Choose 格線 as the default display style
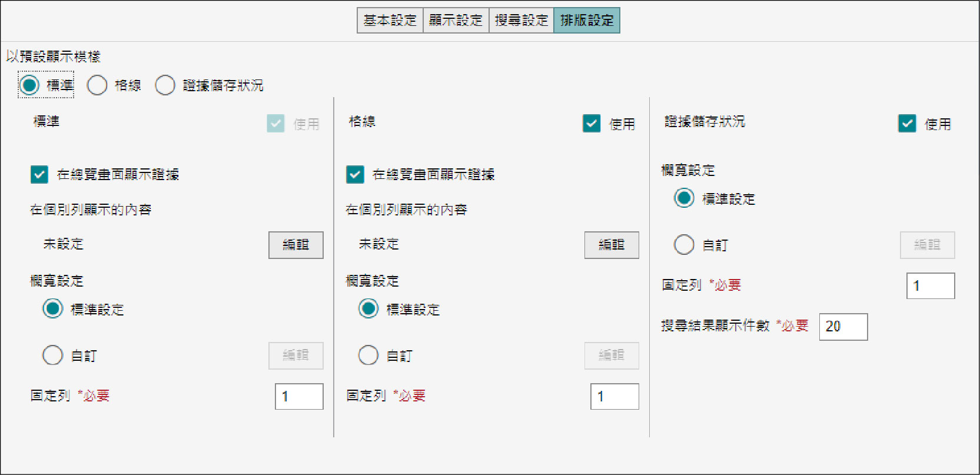The width and height of the screenshot is (980, 475). [97, 85]
